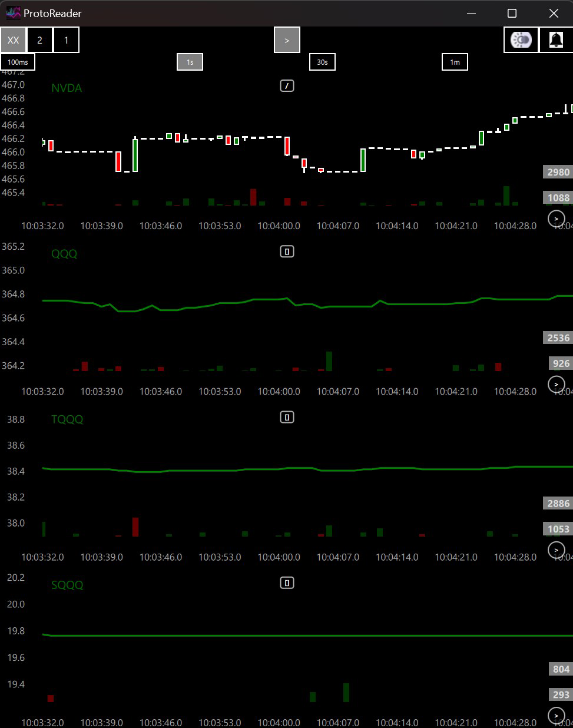Screen dimensions: 573x728
Task: Expand the chevron beside the NVDA chart
Action: point(555,219)
